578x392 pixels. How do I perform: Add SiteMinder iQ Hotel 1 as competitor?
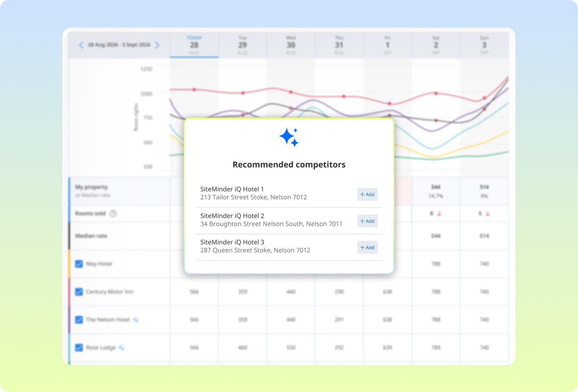click(x=367, y=195)
